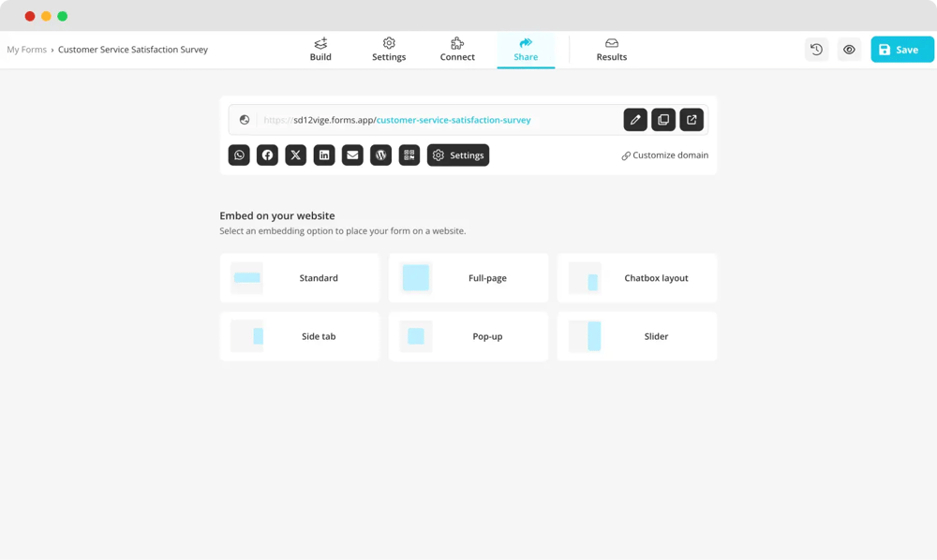Open version history icon
937x560 pixels.
point(817,50)
